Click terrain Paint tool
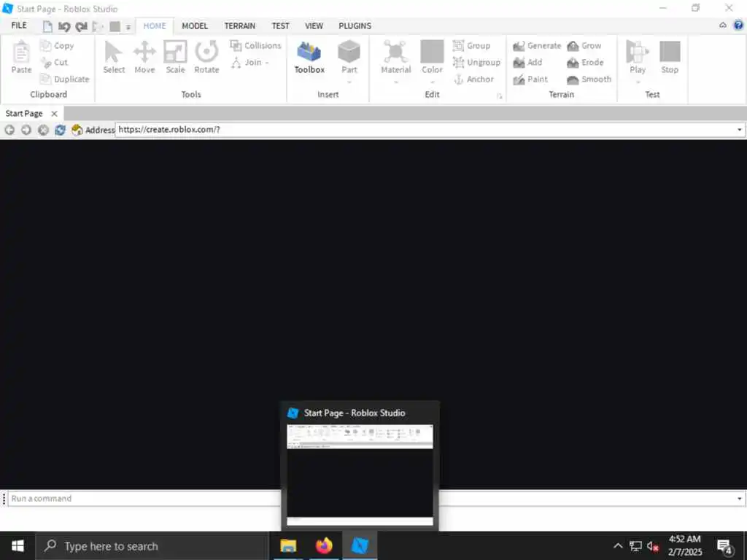747x560 pixels. [x=530, y=79]
